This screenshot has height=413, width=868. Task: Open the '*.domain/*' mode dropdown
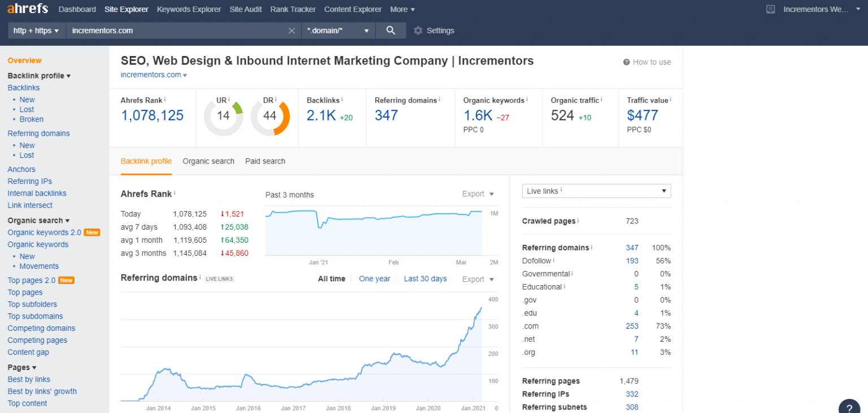[x=338, y=30]
